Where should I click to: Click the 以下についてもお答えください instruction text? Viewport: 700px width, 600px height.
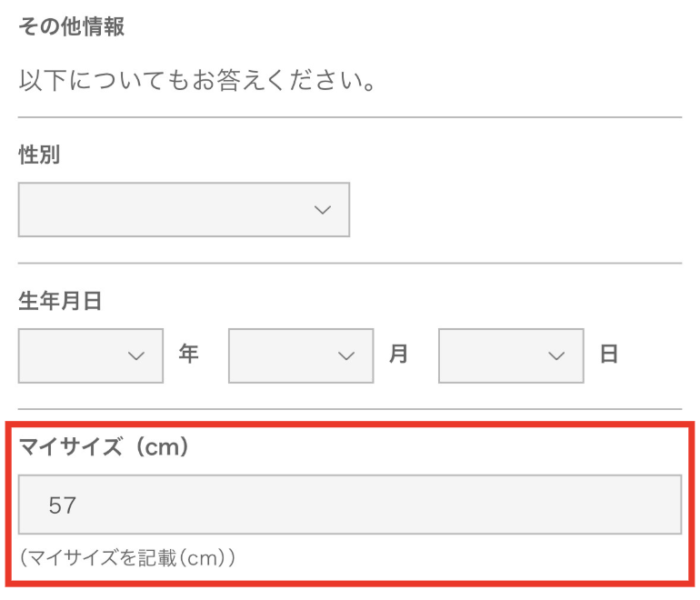tap(197, 82)
